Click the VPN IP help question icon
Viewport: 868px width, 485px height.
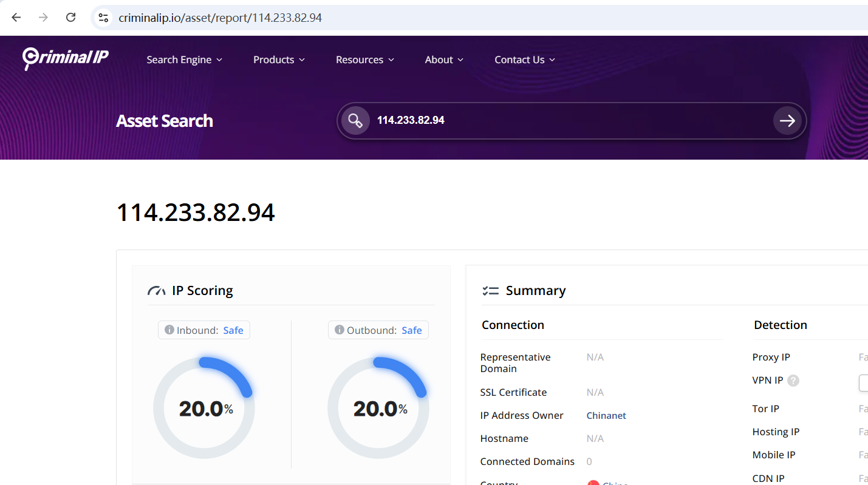(x=793, y=381)
